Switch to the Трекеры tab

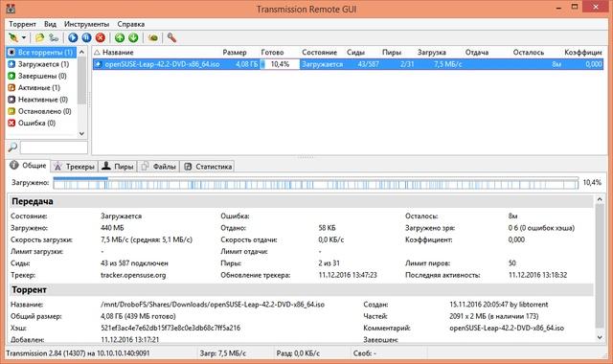(75, 167)
